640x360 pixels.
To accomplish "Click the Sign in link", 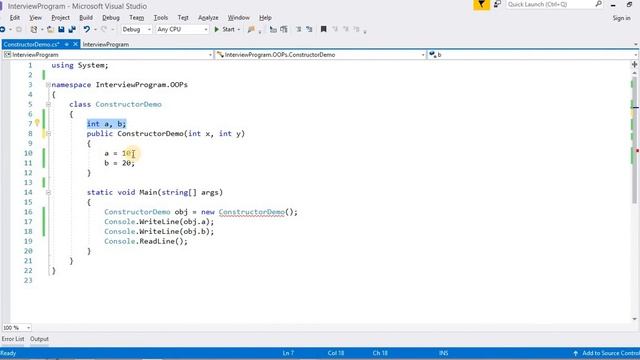I will 622,18.
